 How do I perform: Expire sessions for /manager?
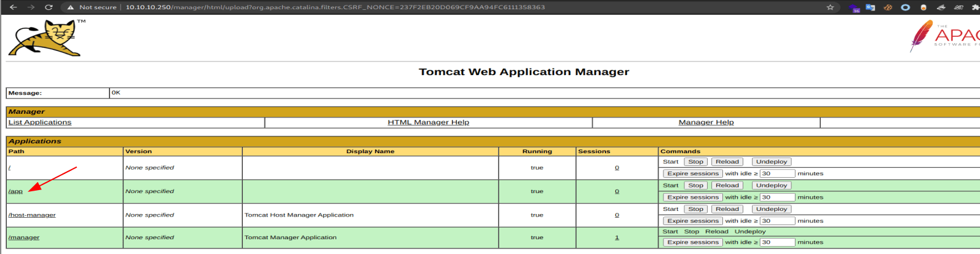click(693, 242)
